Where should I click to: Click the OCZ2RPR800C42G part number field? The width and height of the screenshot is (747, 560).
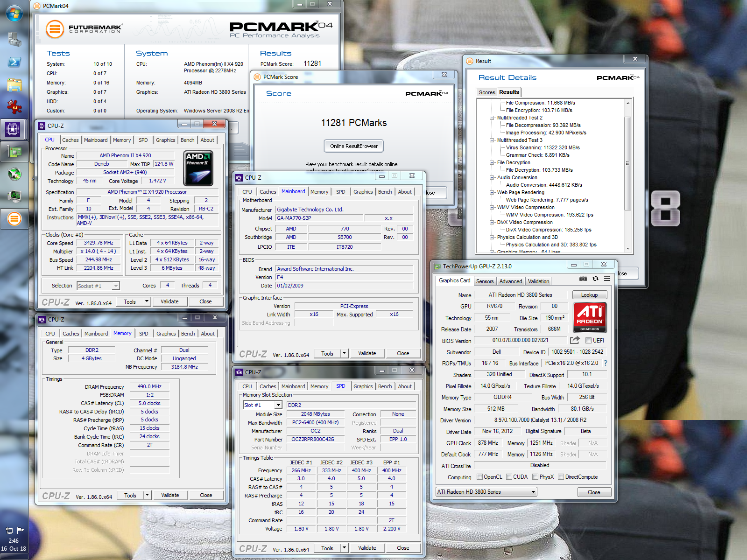click(x=316, y=440)
